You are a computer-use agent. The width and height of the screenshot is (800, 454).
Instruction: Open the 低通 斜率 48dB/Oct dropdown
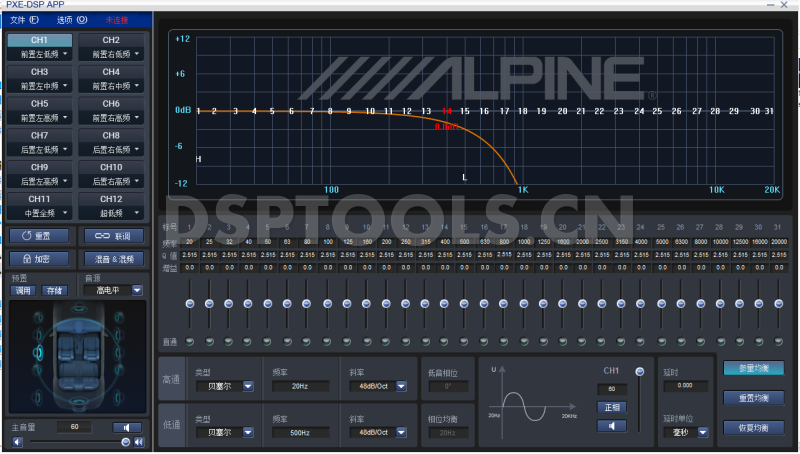[401, 433]
